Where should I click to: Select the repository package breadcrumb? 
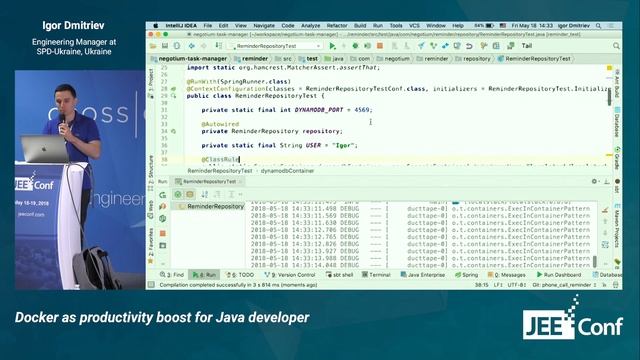(x=473, y=59)
